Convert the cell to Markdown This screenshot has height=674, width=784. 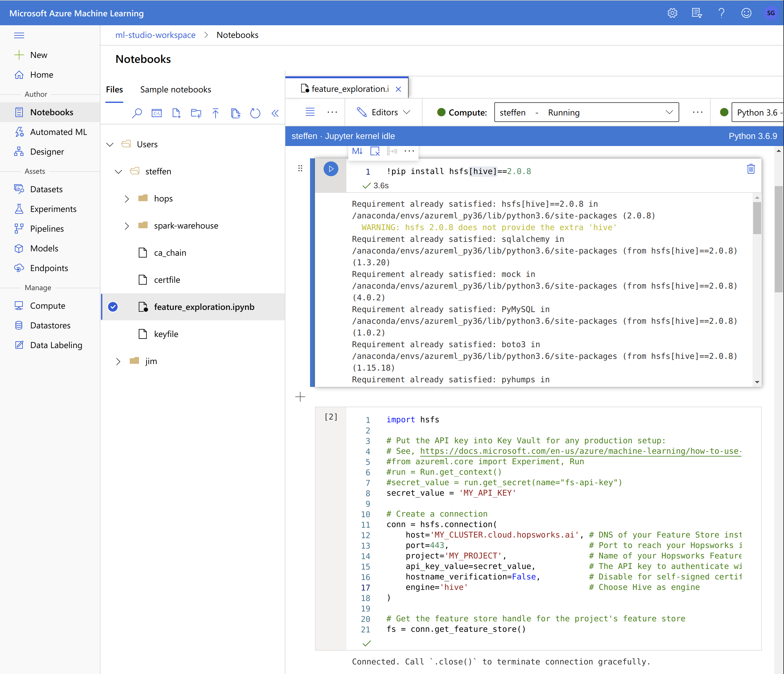pyautogui.click(x=357, y=151)
